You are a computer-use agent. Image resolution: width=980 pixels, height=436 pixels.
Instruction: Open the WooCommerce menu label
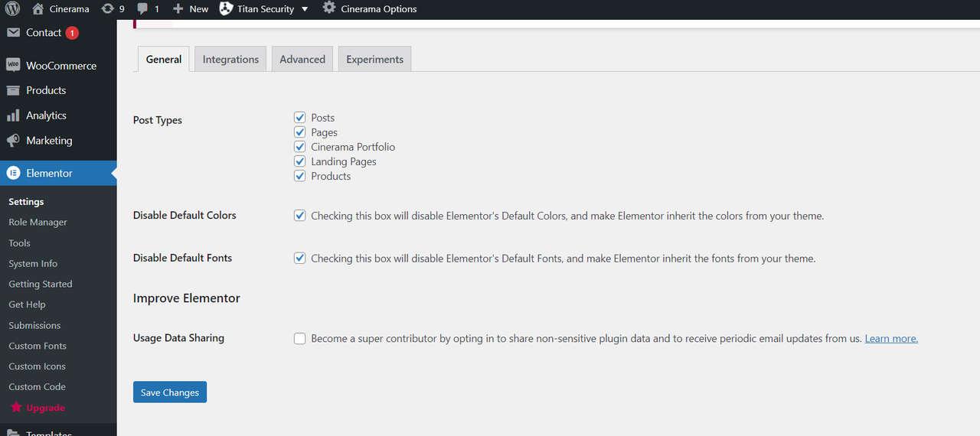(61, 66)
